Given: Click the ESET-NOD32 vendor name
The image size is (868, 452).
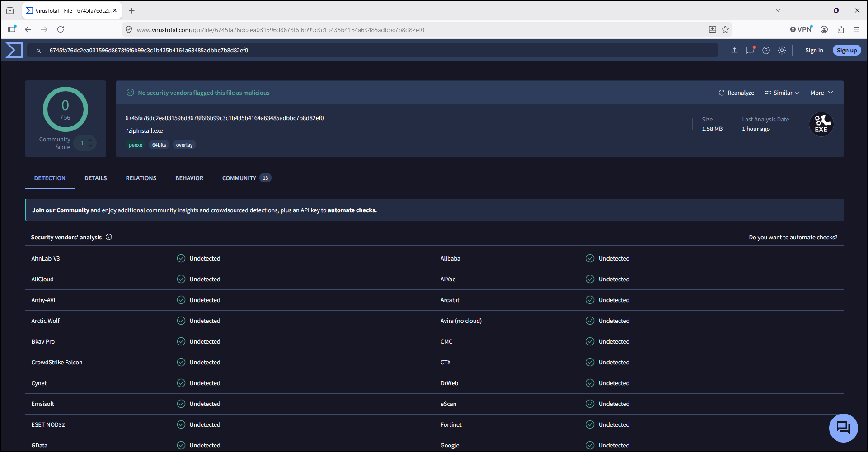Looking at the screenshot, I should (48, 424).
